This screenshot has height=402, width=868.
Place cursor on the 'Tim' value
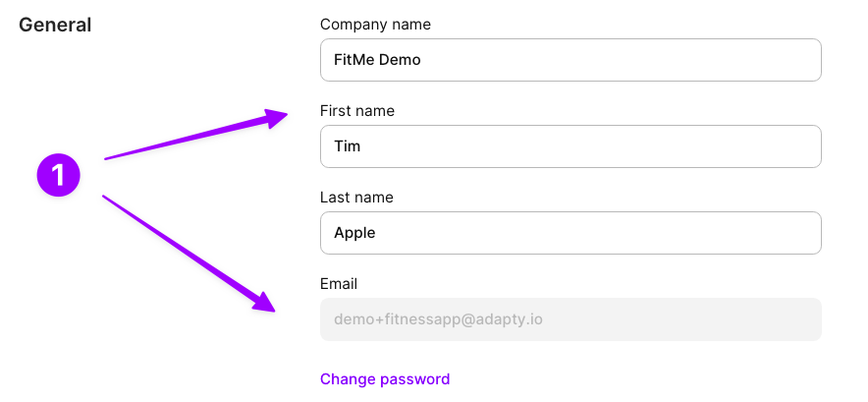(347, 146)
